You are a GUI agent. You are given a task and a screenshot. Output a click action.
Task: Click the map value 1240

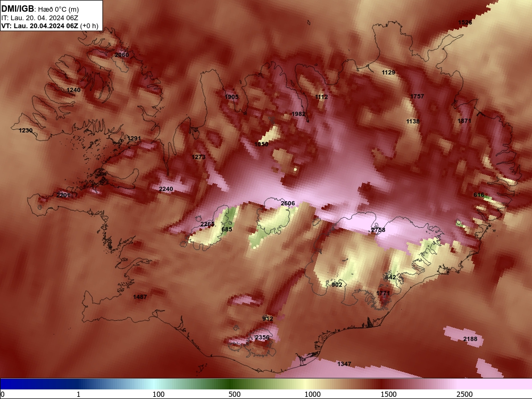pos(73,90)
